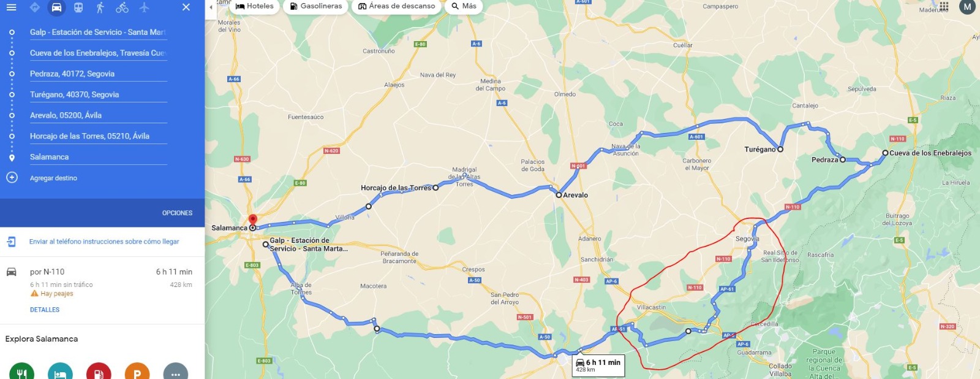The image size is (980, 379).
Task: Open route OPCIONES
Action: tap(177, 213)
